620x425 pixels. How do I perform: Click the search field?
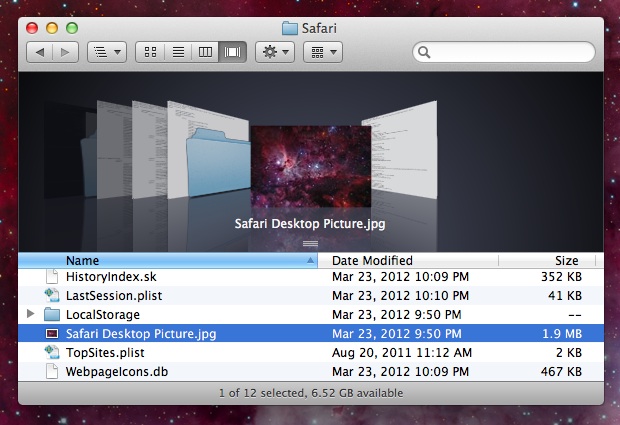pyautogui.click(x=504, y=52)
